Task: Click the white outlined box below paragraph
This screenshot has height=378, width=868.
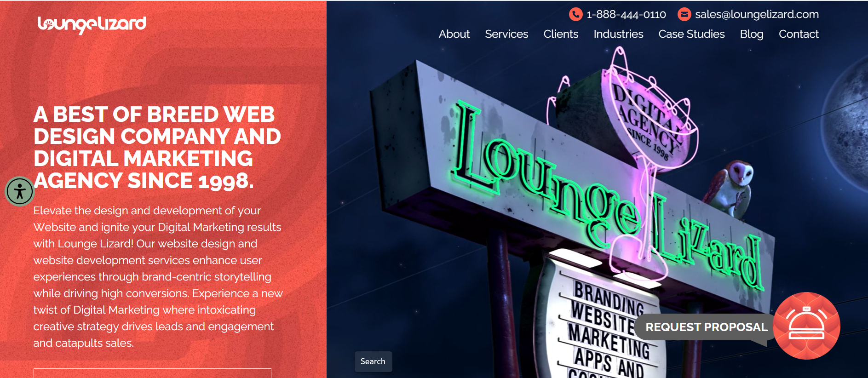Action: 152,373
